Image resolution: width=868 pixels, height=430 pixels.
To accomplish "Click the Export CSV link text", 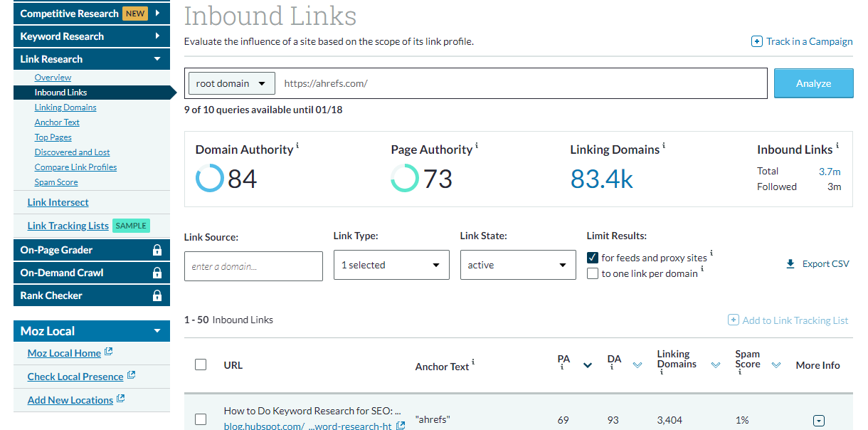I will [825, 264].
